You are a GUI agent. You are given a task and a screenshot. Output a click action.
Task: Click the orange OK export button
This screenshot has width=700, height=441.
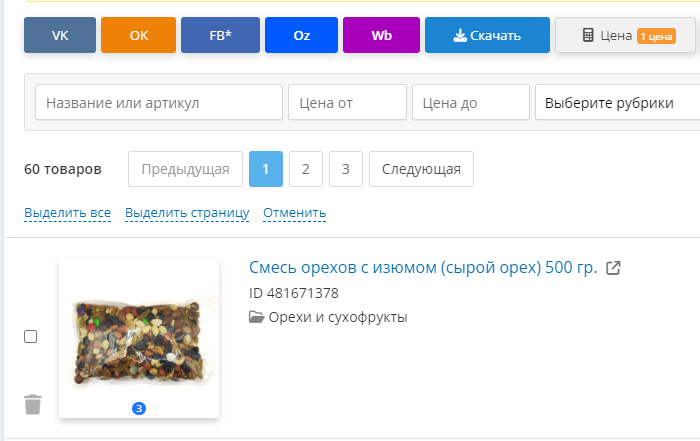pyautogui.click(x=138, y=35)
